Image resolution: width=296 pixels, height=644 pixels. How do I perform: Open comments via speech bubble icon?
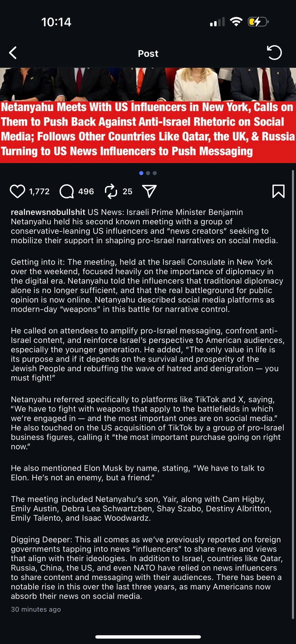click(67, 191)
